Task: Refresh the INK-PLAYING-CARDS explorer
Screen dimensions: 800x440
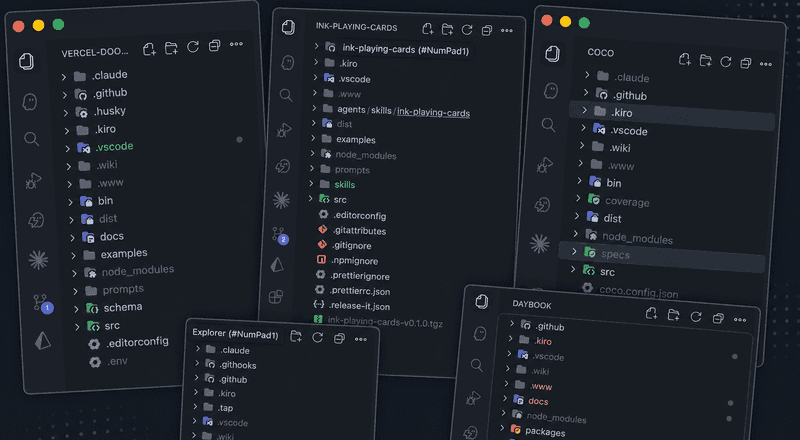Action: (x=467, y=30)
